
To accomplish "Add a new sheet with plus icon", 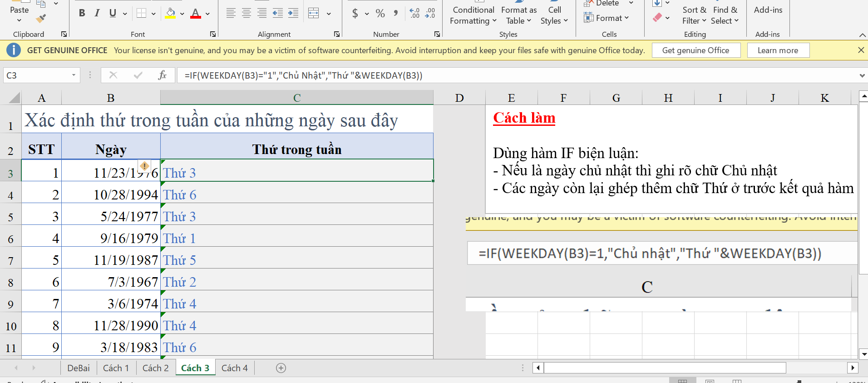I will (281, 368).
